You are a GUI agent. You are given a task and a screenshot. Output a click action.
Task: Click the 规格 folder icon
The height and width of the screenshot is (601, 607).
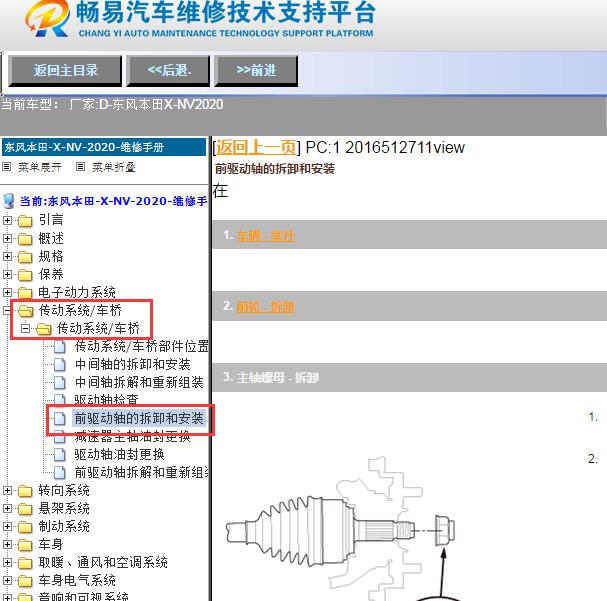click(x=25, y=257)
